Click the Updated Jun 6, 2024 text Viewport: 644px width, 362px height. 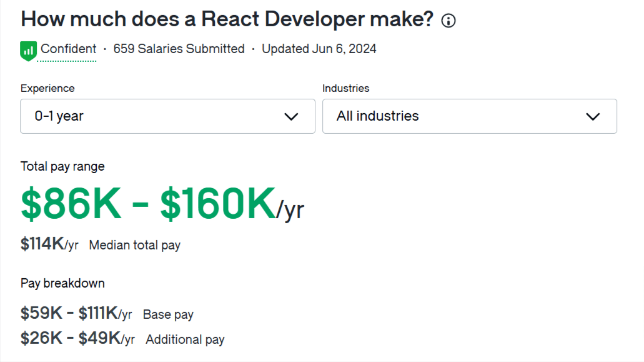(319, 49)
